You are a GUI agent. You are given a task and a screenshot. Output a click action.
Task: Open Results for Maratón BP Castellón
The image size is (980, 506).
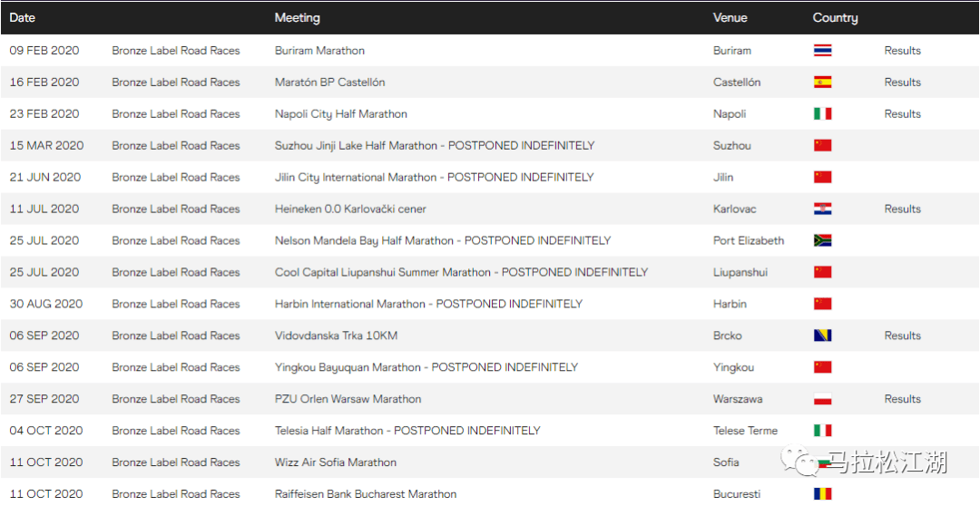[903, 83]
